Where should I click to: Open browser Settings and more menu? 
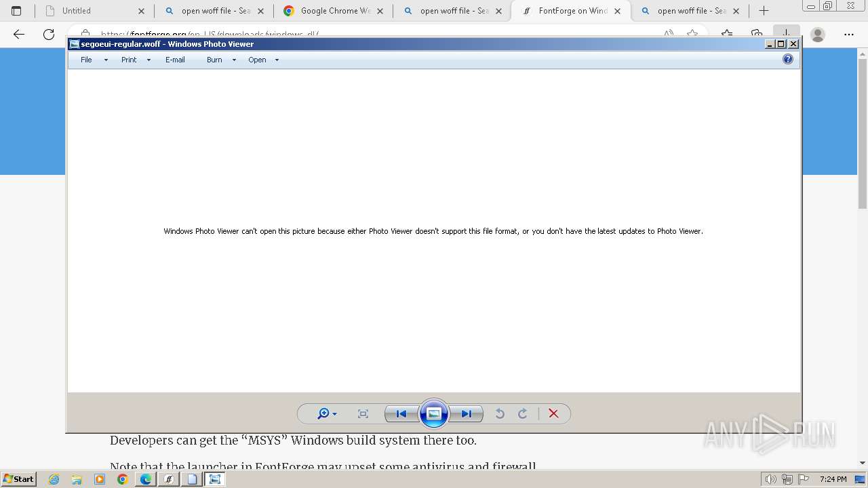click(849, 34)
